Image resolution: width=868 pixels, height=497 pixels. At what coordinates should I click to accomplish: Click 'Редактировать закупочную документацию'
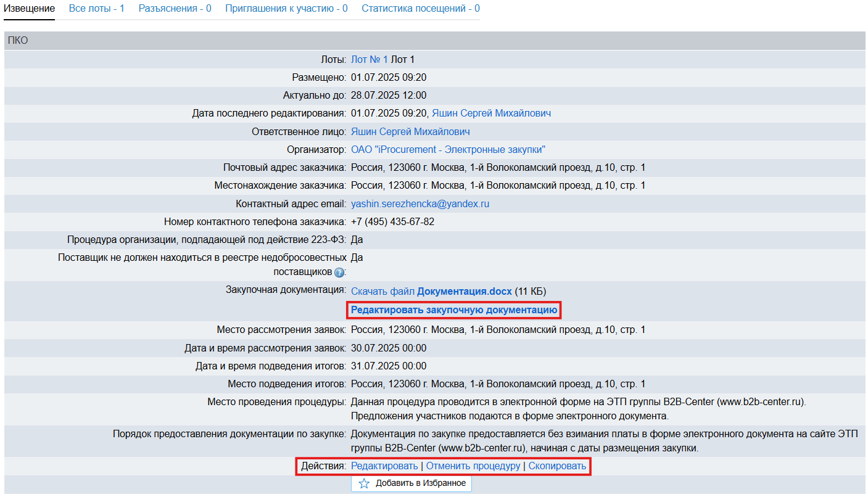[x=454, y=310]
